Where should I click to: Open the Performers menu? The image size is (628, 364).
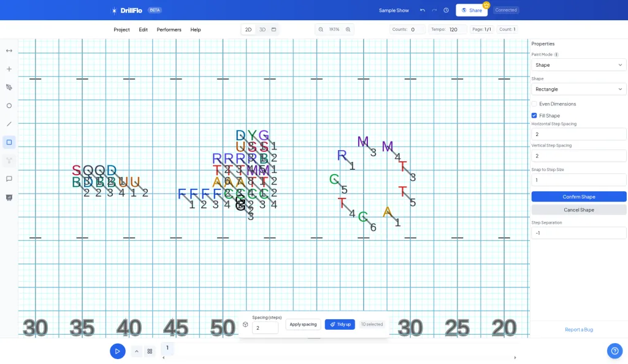[169, 29]
